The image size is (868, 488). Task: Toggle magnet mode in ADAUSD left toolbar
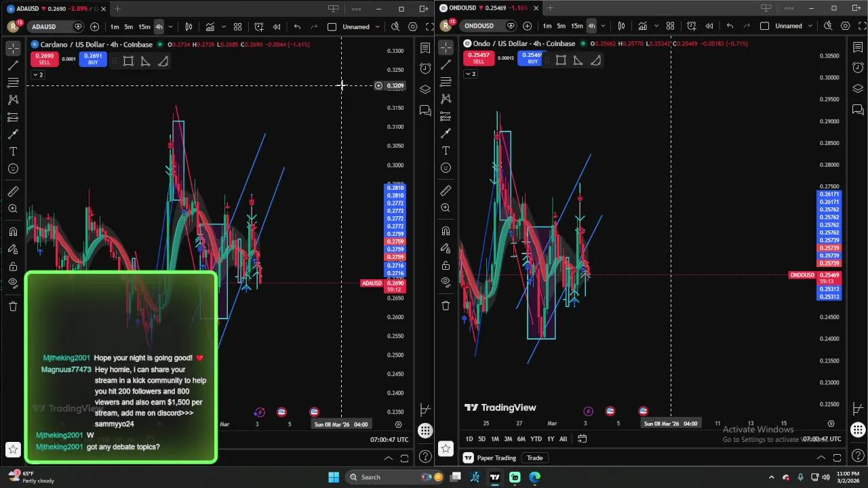click(13, 232)
